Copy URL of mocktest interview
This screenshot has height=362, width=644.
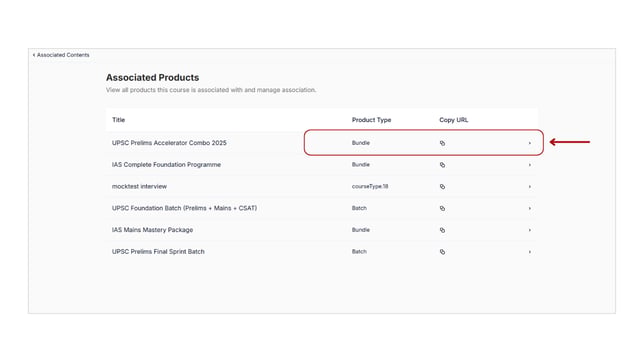(x=442, y=187)
